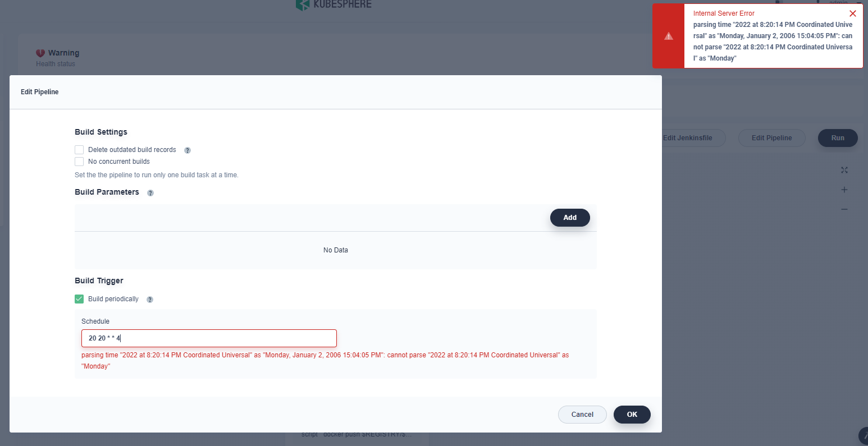The image size is (868, 446).
Task: Click inside the Schedule cron expression field
Action: point(209,338)
